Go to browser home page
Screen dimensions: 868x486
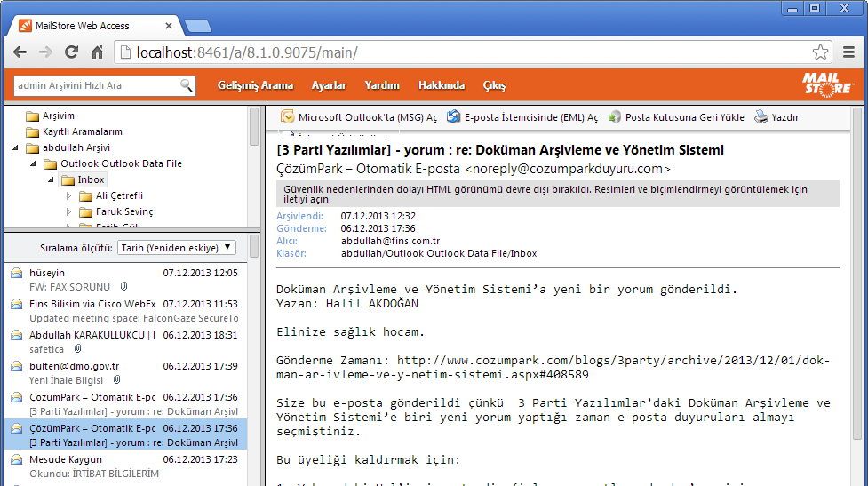(x=98, y=52)
